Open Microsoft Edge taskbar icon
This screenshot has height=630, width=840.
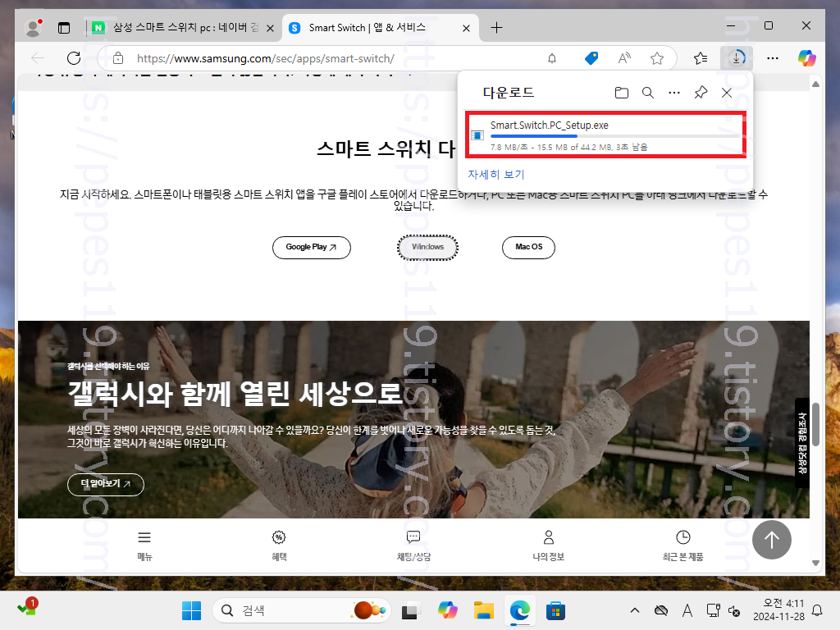[x=519, y=610]
